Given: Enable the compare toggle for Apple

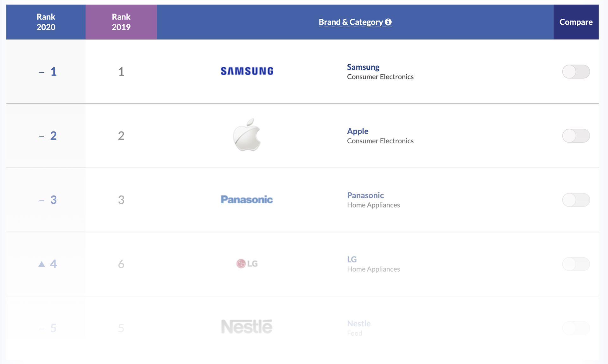Looking at the screenshot, I should point(576,136).
